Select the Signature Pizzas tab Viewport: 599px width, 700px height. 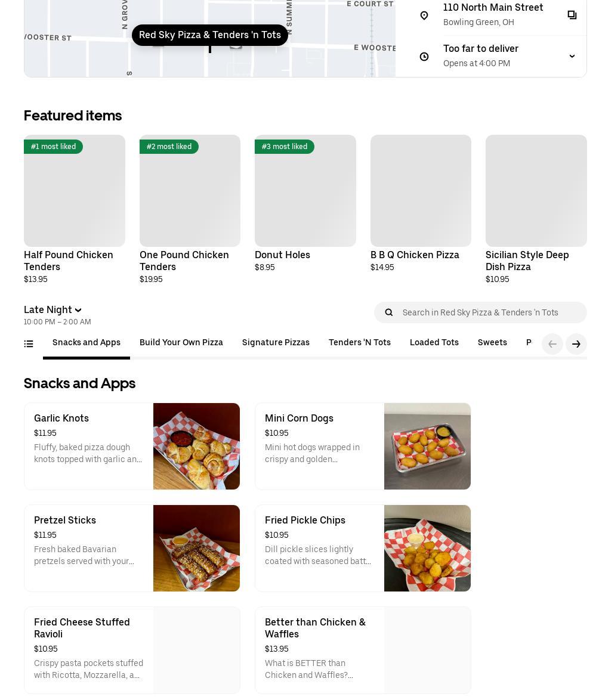pos(276,343)
